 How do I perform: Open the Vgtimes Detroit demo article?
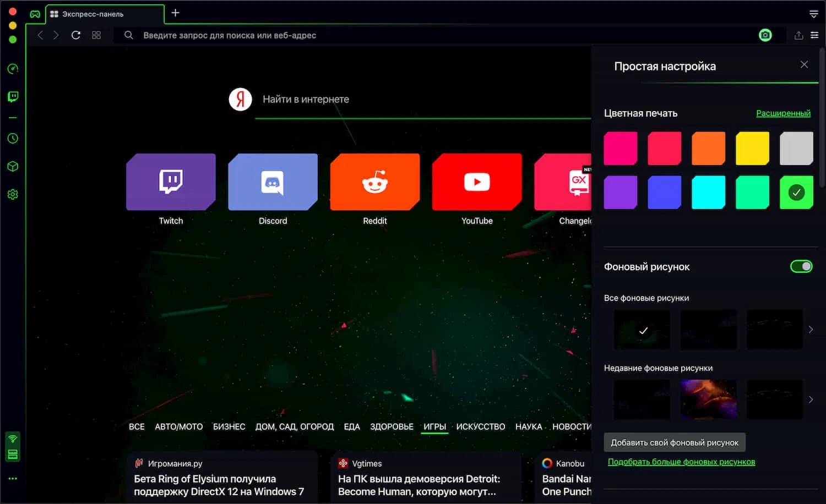click(426, 478)
